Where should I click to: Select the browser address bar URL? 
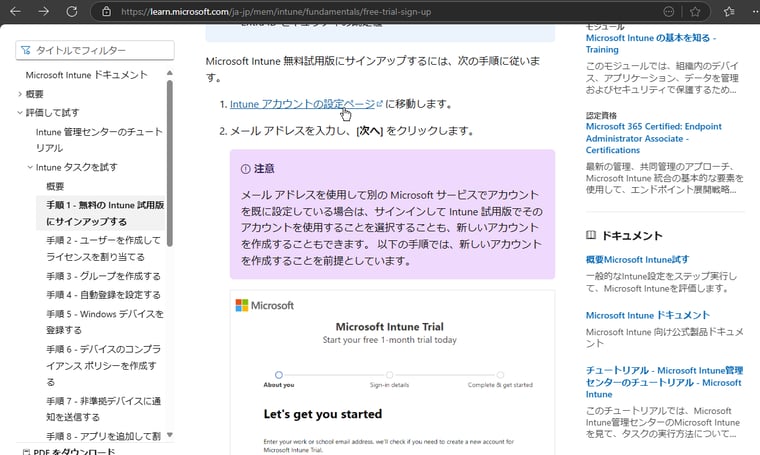(x=276, y=12)
